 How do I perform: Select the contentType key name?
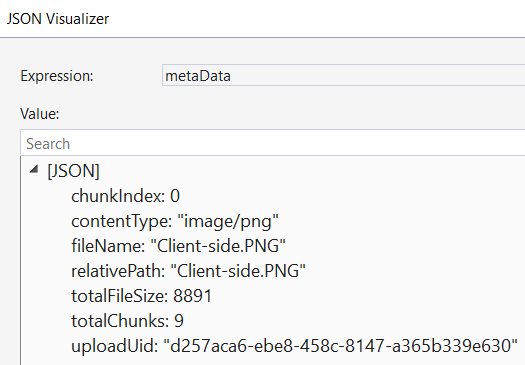coord(122,221)
